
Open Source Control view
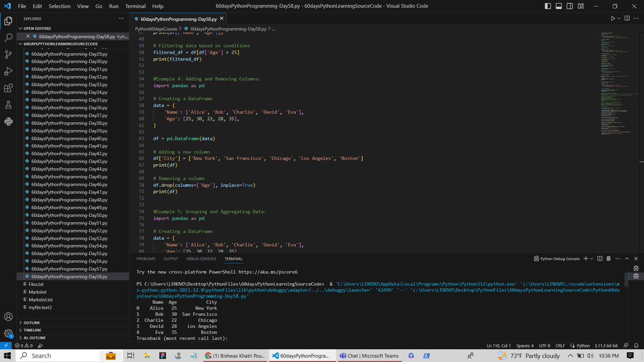pyautogui.click(x=8, y=55)
